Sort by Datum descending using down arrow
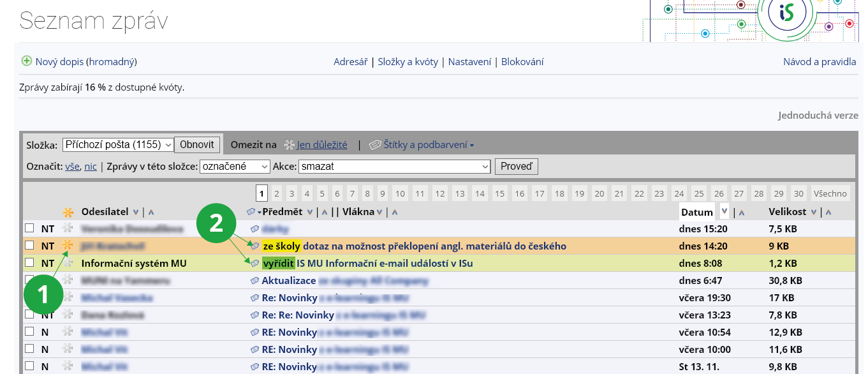 [724, 211]
